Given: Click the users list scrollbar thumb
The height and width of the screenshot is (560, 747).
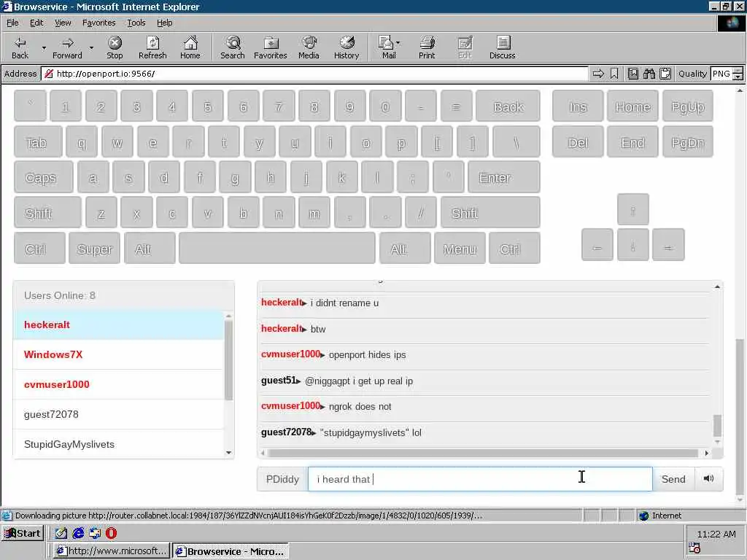Looking at the screenshot, I should coord(228,360).
